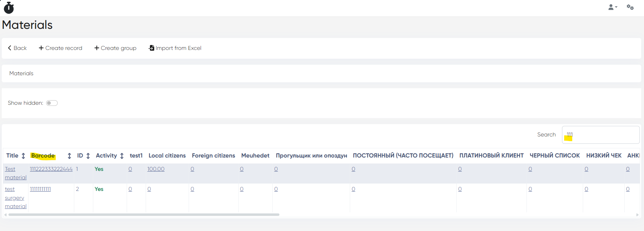Click Create record
This screenshot has height=231, width=644.
click(61, 48)
